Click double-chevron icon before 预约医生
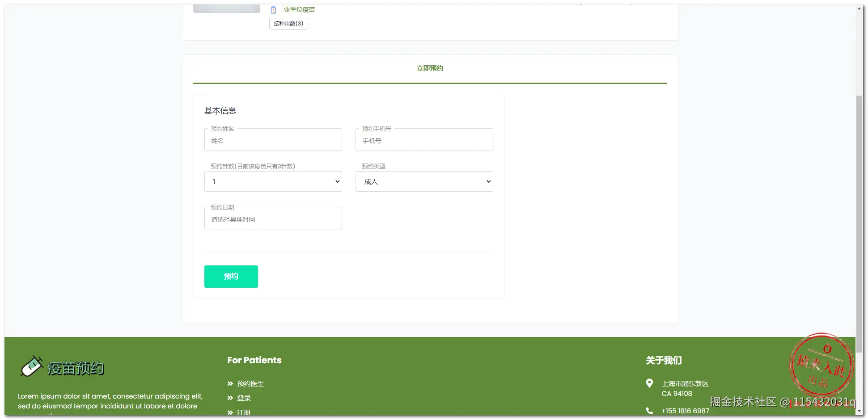868x420 pixels. click(230, 383)
